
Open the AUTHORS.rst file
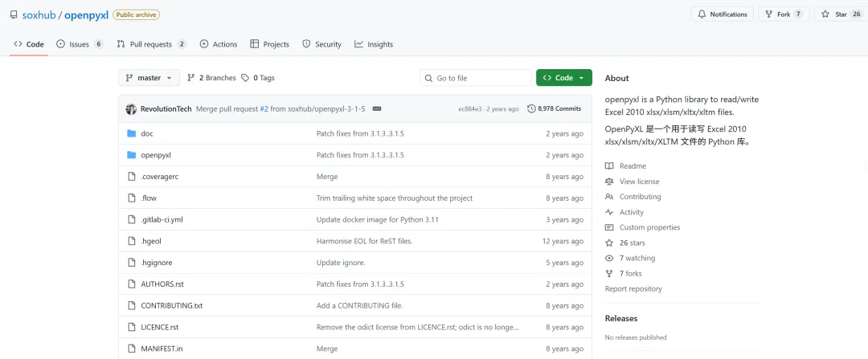(162, 284)
